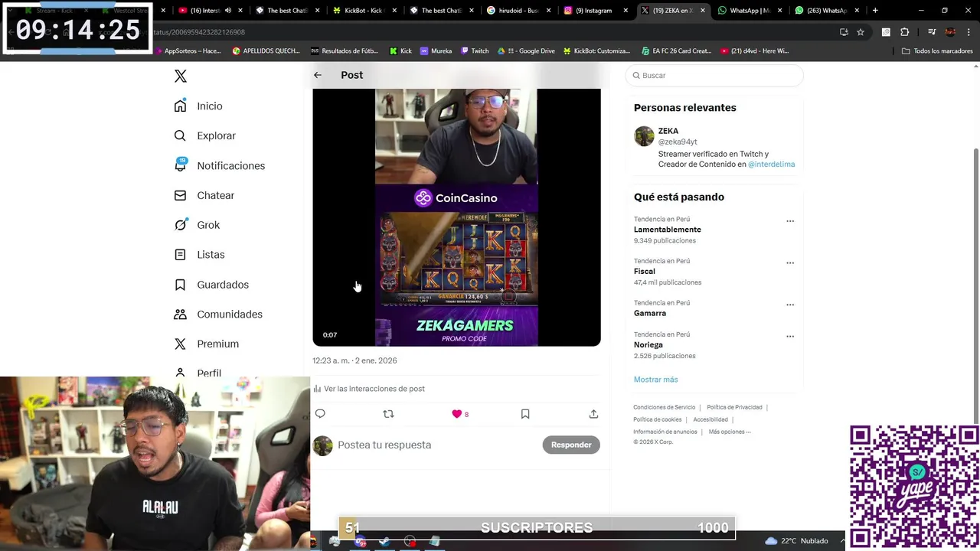Open Notificaciones in the sidebar
This screenshot has width=980, height=551.
coord(220,165)
